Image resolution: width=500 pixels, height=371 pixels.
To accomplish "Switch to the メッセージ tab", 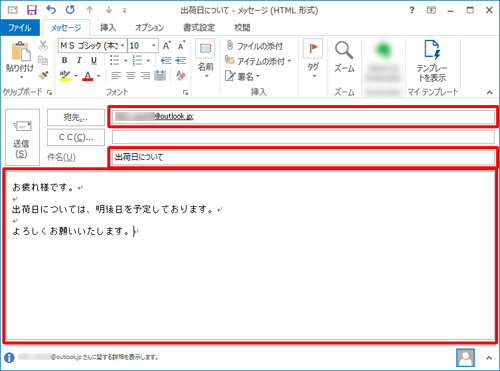I will 66,27.
